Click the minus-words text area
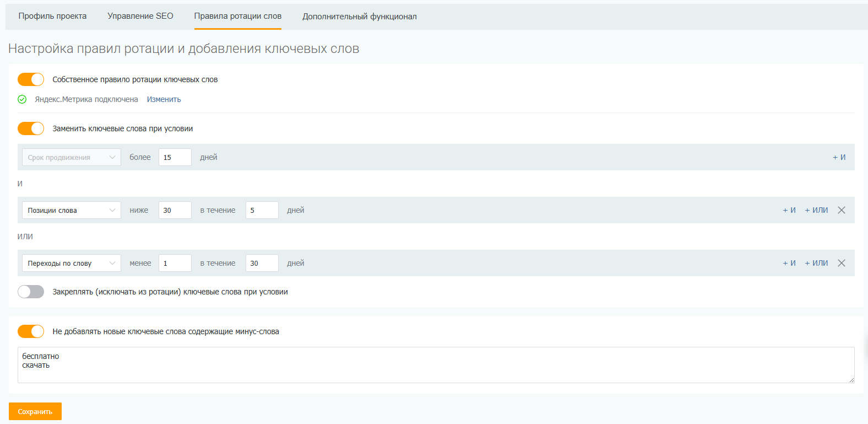This screenshot has width=868, height=424. 436,365
